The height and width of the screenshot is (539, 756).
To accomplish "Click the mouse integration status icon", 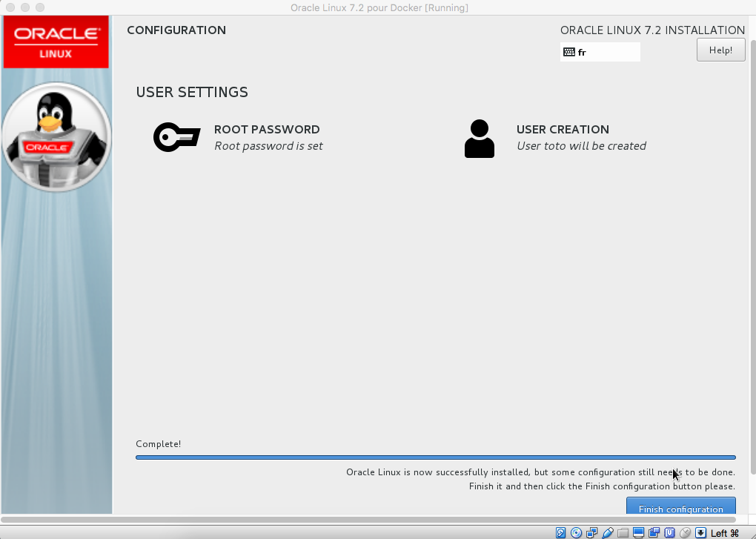I will coord(685,532).
